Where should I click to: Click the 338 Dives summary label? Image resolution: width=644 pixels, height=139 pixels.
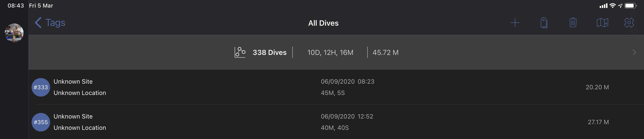[269, 53]
